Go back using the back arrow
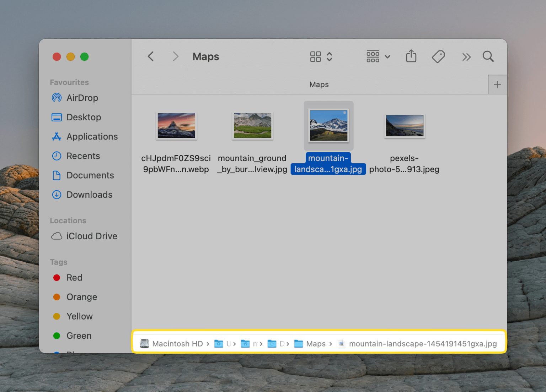The image size is (546, 392). [x=150, y=56]
